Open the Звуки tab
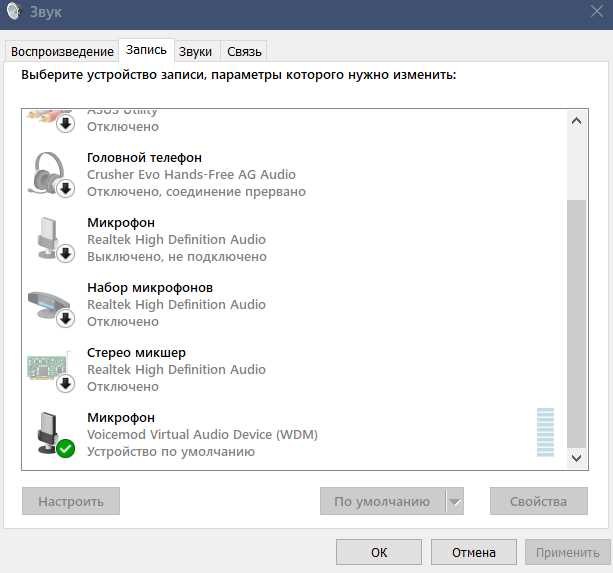The height and width of the screenshot is (573, 613). point(195,51)
